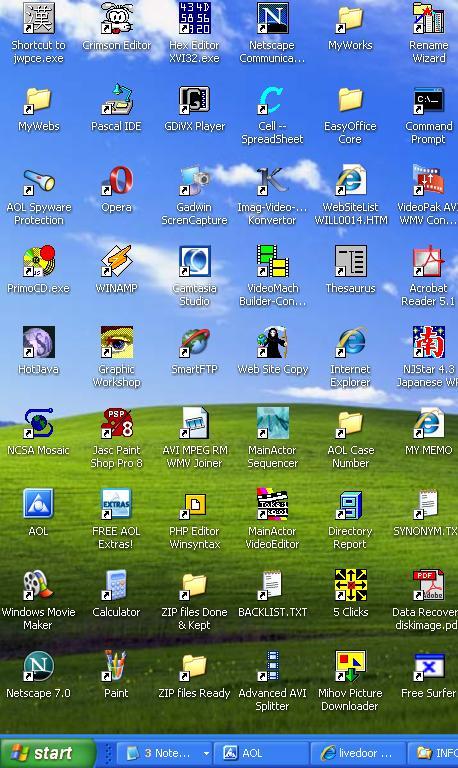Launch the Command Prompt shortcut
The image size is (458, 768).
(x=429, y=100)
